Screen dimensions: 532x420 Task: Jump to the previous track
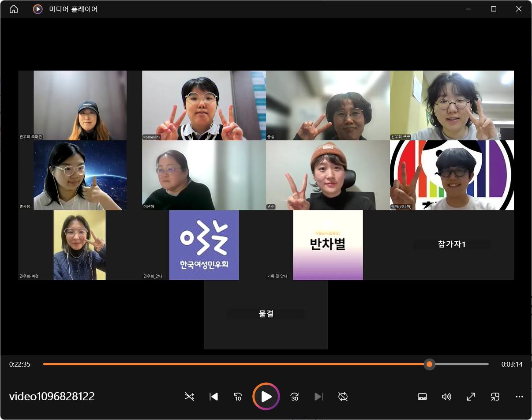point(214,397)
